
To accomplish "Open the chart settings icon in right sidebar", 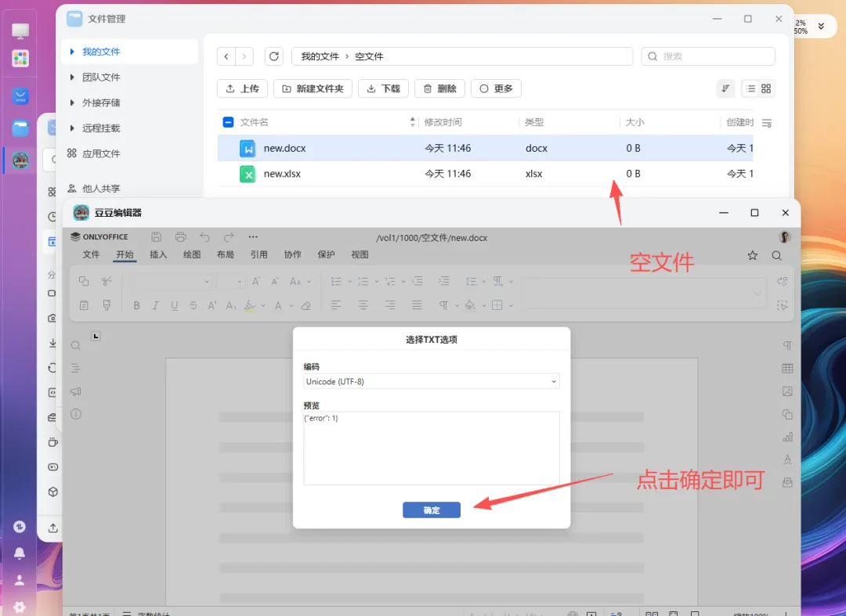I will pos(787,437).
